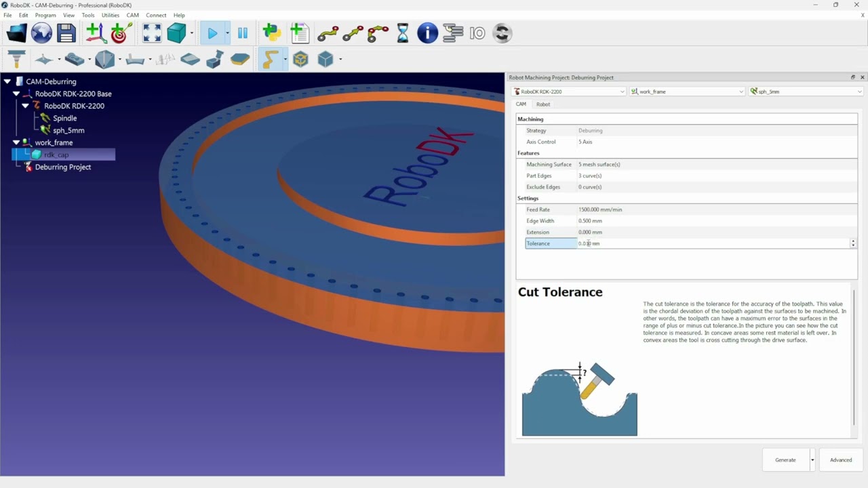The height and width of the screenshot is (488, 868).
Task: Open the Utilities menu
Action: click(110, 15)
